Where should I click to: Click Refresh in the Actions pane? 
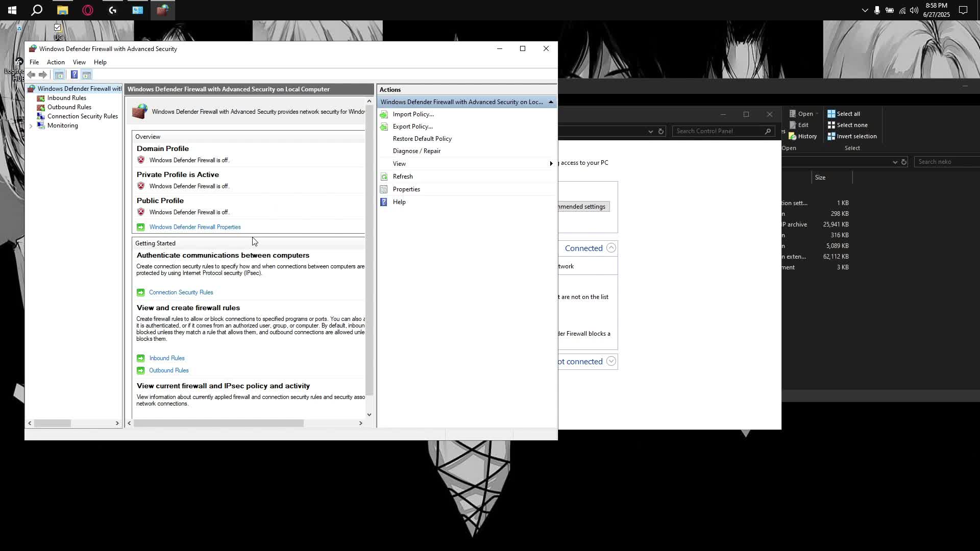coord(403,177)
